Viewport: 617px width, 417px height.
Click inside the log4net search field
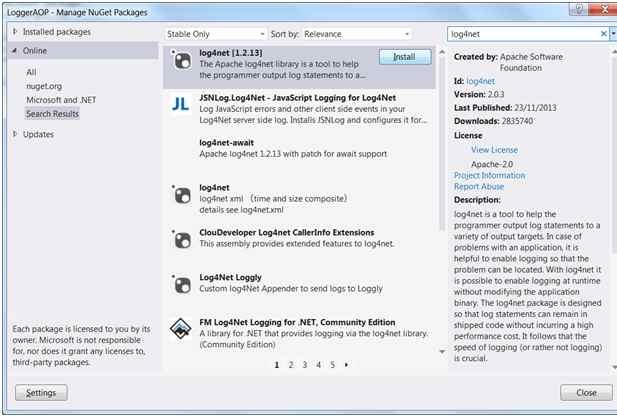pyautogui.click(x=523, y=34)
